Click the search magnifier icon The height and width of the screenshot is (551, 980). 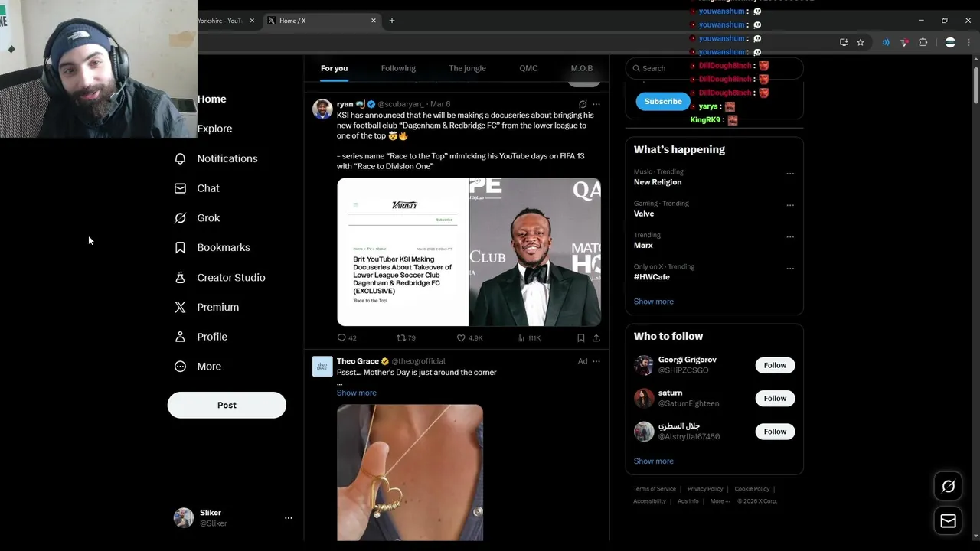pos(636,68)
